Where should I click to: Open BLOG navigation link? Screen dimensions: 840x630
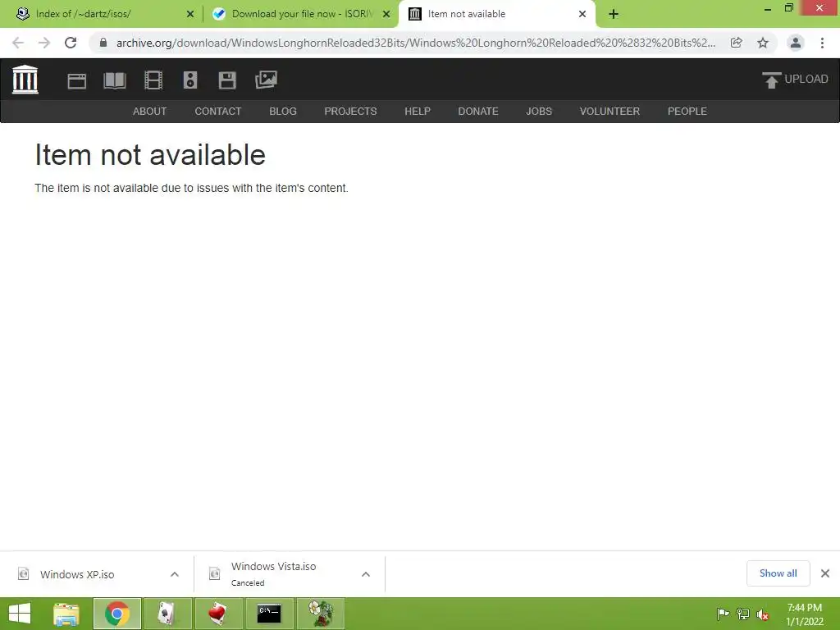(283, 112)
